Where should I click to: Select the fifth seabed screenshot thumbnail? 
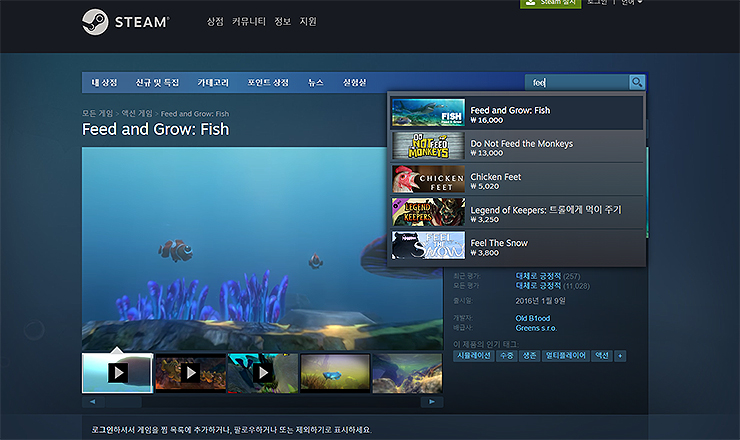[x=408, y=373]
